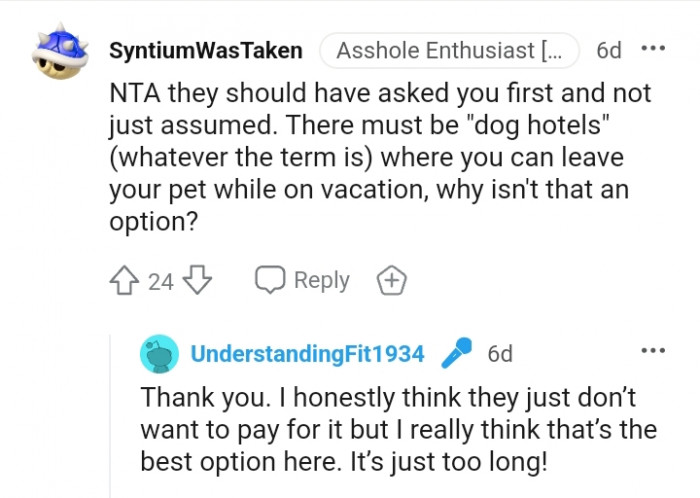Viewport: 700px width, 498px height.
Task: Click the vote count showing 24
Action: (x=161, y=282)
